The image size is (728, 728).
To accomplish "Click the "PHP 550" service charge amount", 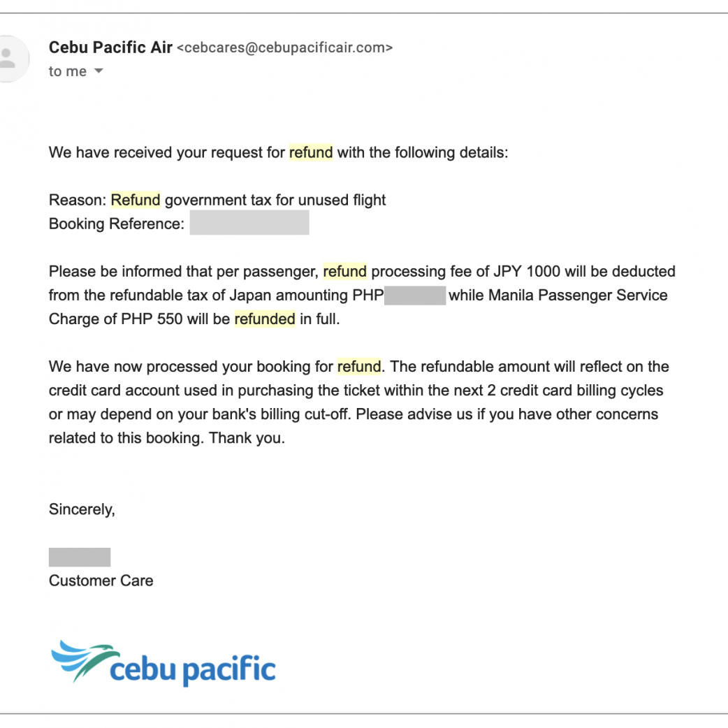I will 151,319.
